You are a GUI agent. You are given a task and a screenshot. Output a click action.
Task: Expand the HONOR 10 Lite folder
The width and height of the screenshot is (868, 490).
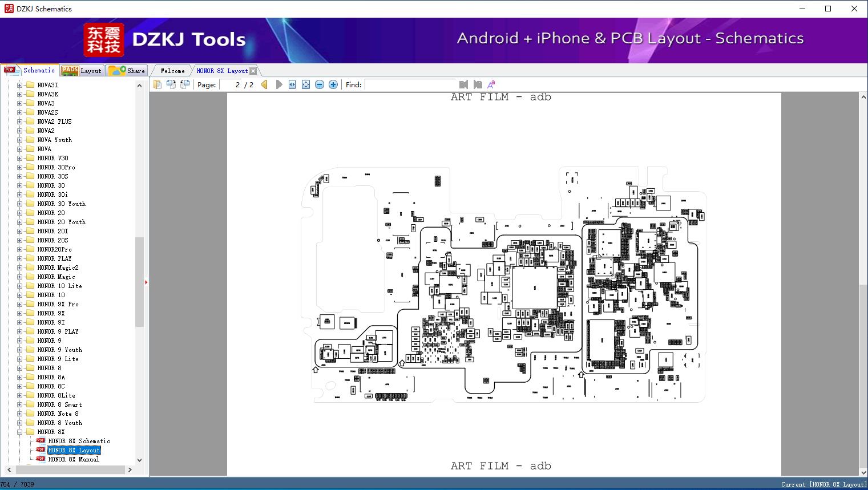[x=20, y=286]
